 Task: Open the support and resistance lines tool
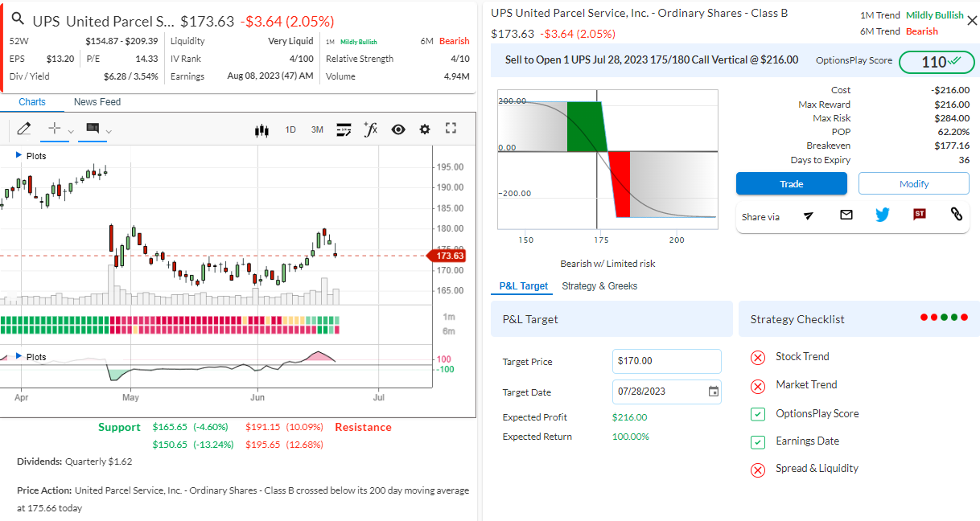344,129
